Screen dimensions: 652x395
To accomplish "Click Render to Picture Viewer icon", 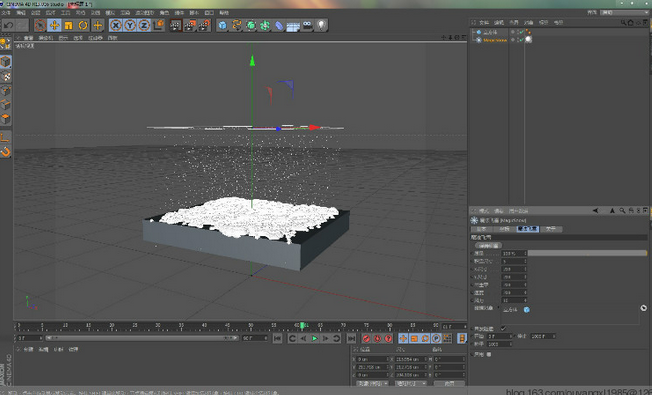I will 190,25.
